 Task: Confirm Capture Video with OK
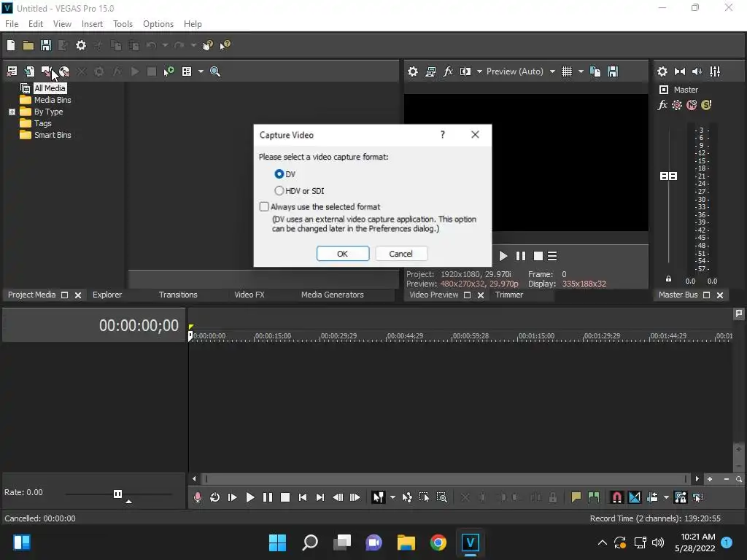click(x=343, y=254)
